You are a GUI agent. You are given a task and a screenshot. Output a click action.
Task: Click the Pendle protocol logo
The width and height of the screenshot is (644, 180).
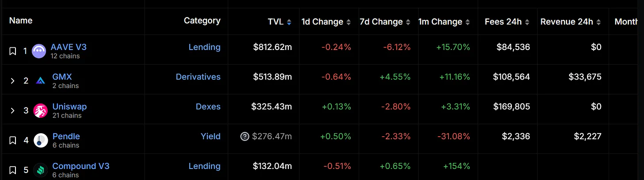(x=41, y=140)
